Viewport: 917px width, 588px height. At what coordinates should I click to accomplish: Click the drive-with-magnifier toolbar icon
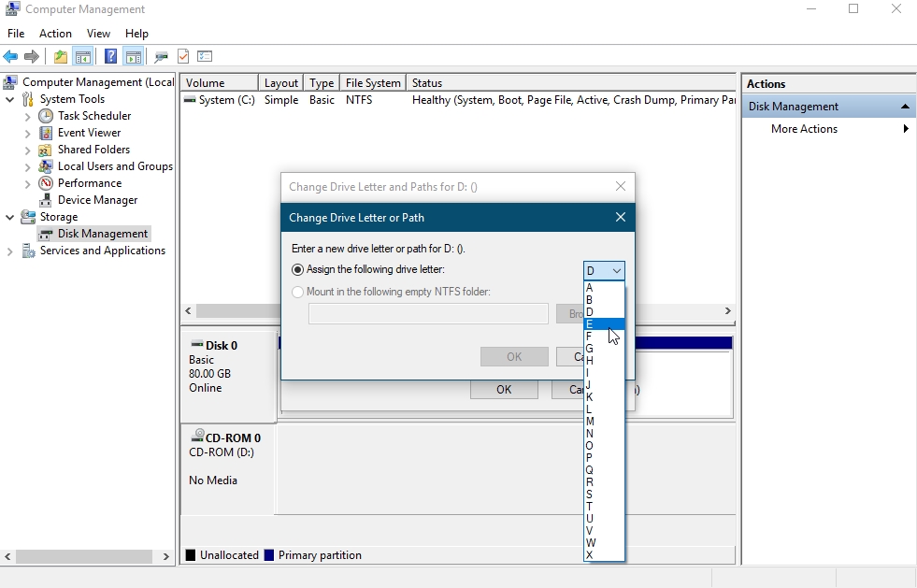coord(161,57)
